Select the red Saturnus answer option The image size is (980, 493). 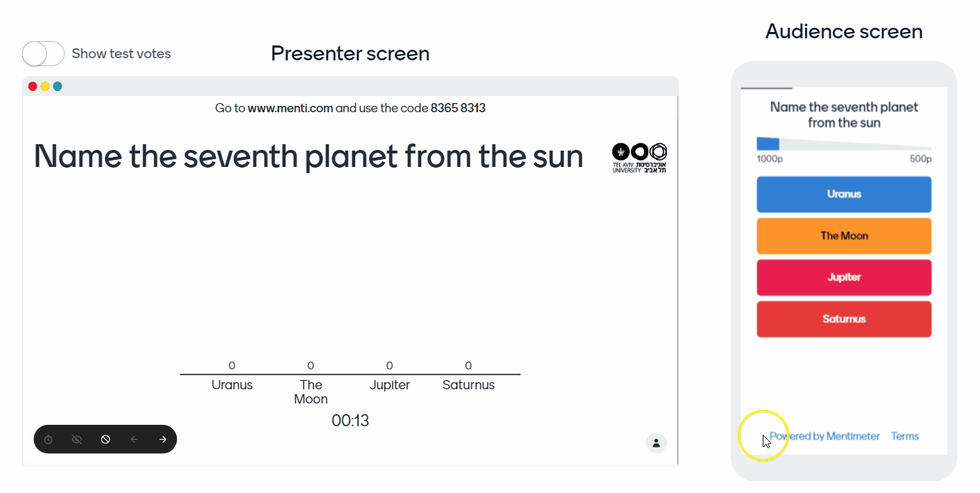point(844,320)
